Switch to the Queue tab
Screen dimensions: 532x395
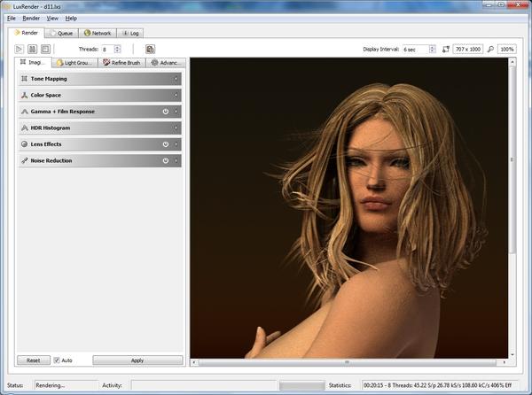61,33
